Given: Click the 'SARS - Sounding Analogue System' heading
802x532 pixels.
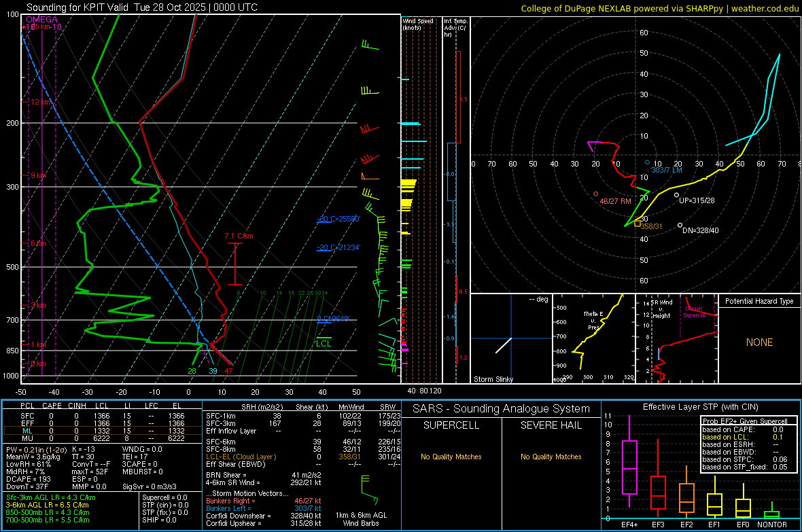Looking at the screenshot, I should tap(502, 409).
